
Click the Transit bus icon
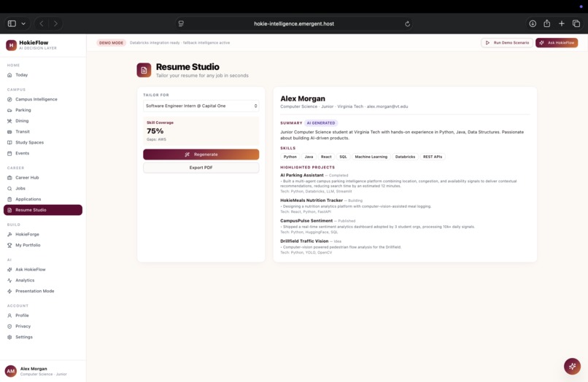(x=9, y=132)
